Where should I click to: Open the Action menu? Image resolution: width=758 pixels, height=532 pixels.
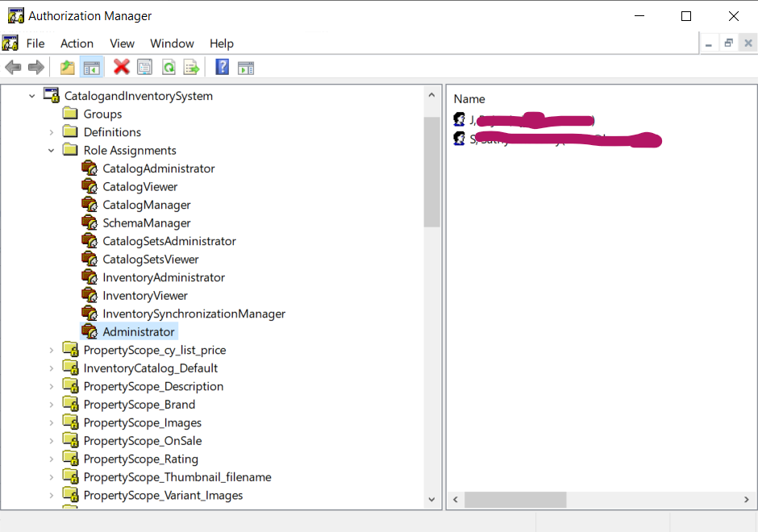(x=77, y=44)
